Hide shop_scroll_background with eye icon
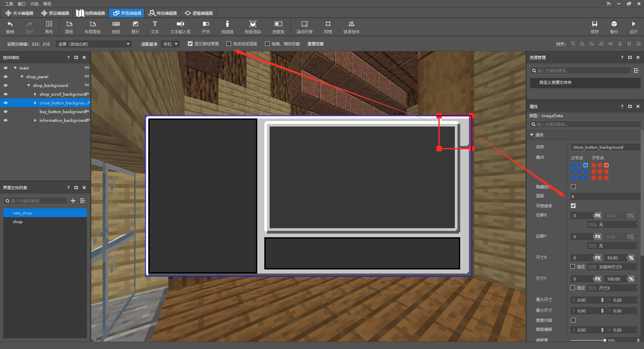This screenshot has width=644, height=349. tap(5, 94)
